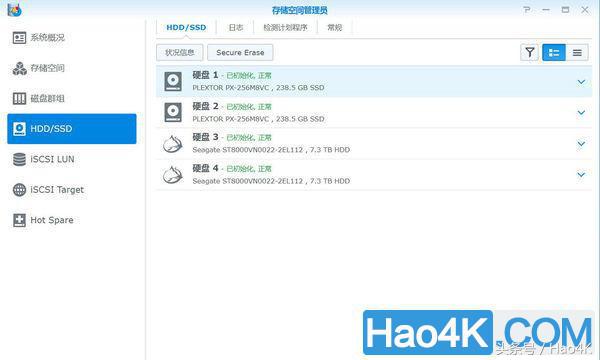Expand details for 硬盘 3
The width and height of the screenshot is (600, 360).
coord(581,143)
